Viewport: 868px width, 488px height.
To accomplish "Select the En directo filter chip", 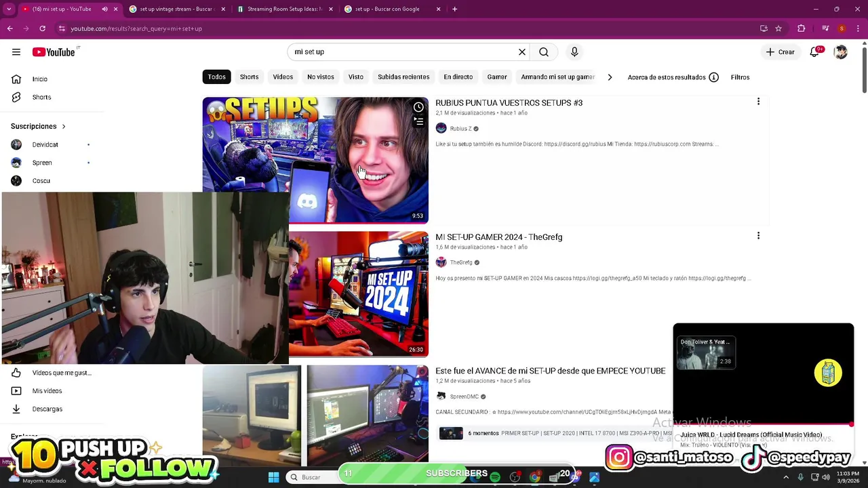I will tap(458, 77).
